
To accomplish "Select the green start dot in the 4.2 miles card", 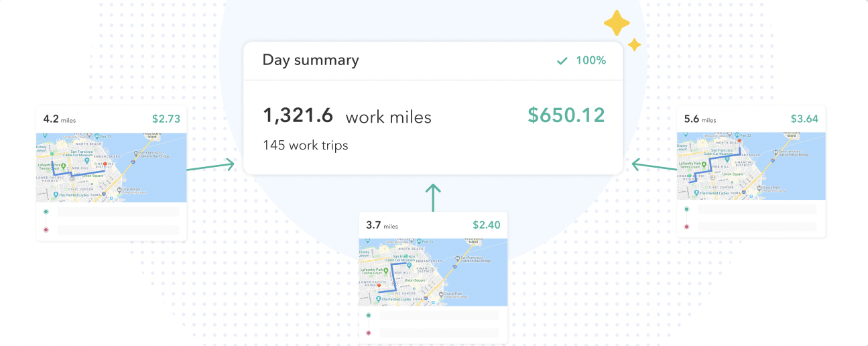I will pos(46,212).
